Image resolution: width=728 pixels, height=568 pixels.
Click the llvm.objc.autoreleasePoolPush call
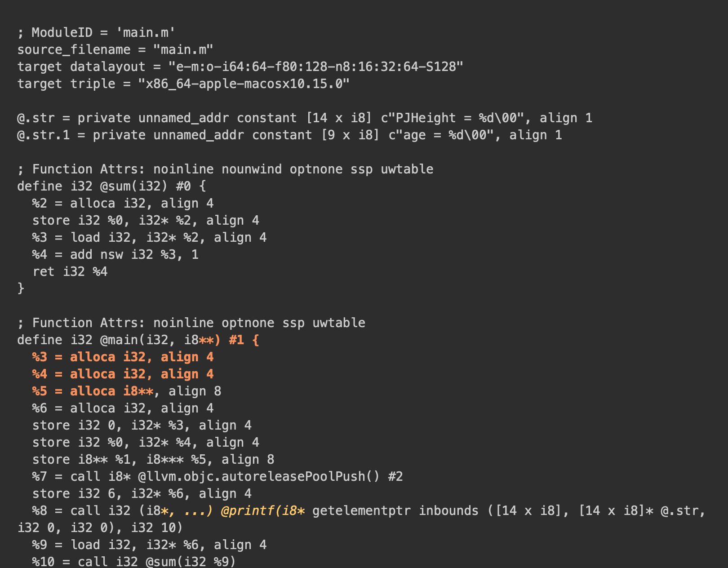218,476
